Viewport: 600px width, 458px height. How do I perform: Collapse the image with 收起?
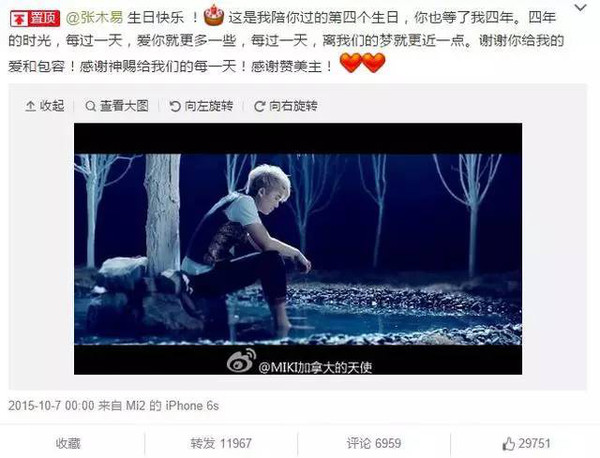[45, 106]
